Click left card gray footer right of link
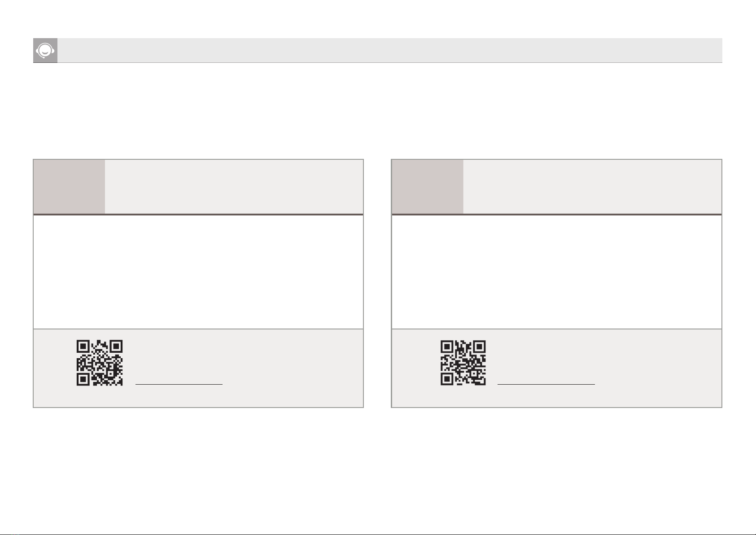756x535 pixels. click(x=293, y=368)
